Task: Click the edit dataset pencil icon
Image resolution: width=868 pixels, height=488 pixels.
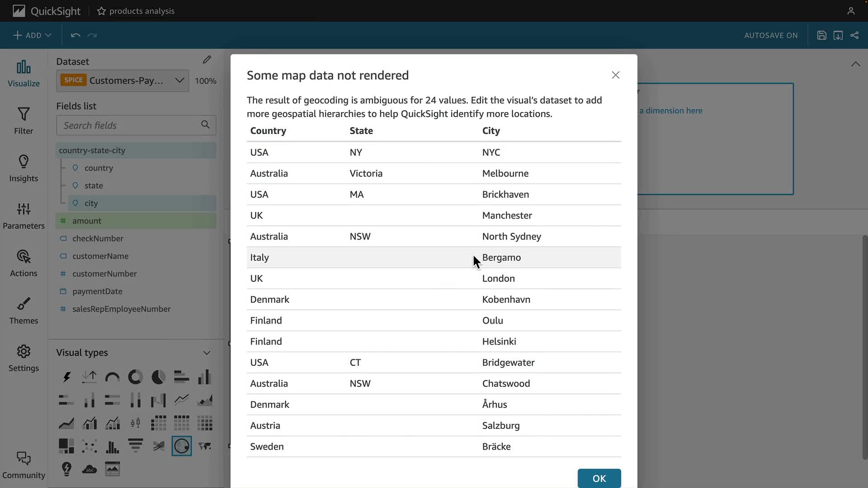Action: [207, 60]
